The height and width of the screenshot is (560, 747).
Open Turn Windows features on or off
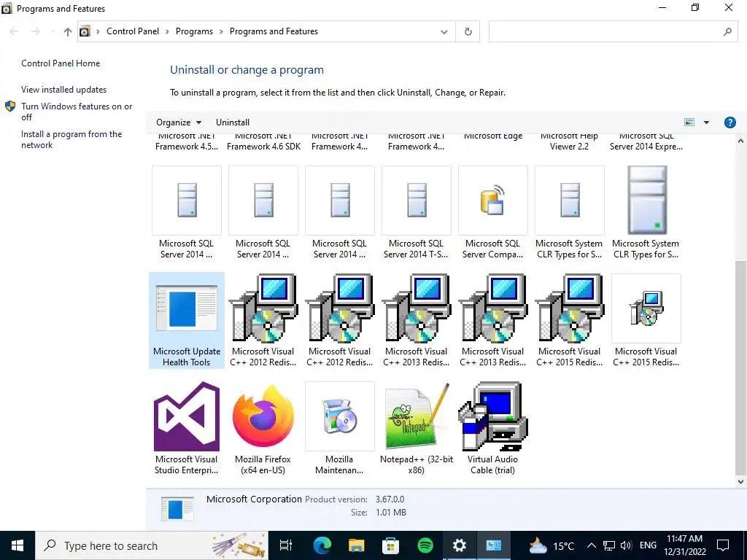point(76,112)
